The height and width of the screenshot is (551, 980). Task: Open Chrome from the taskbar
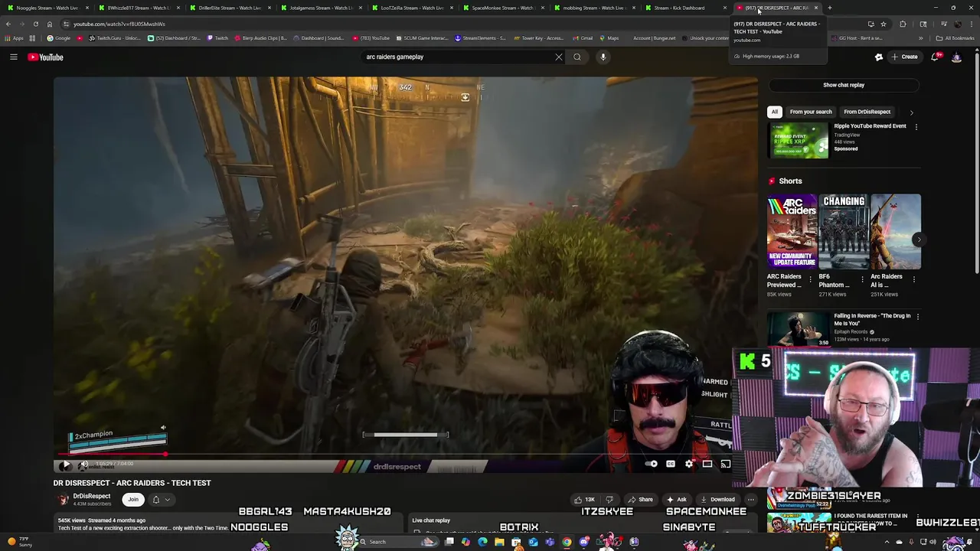tap(567, 542)
